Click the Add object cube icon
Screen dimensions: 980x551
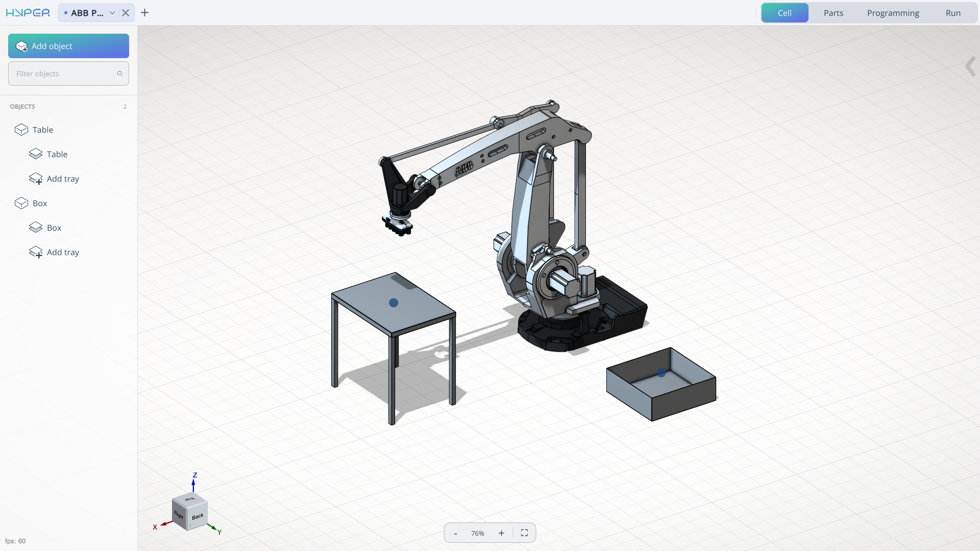point(21,46)
